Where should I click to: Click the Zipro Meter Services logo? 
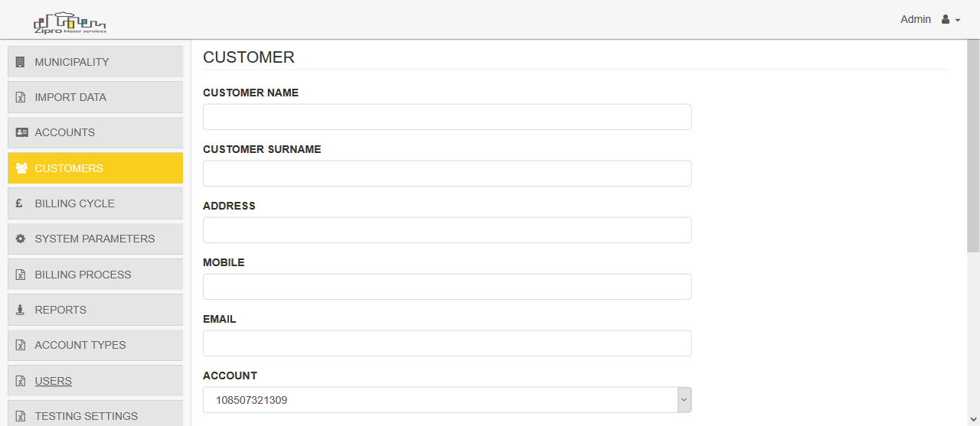coord(70,22)
